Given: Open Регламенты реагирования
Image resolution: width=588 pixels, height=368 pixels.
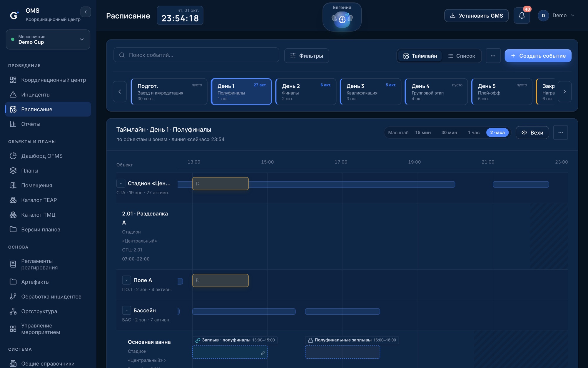Looking at the screenshot, I should 48,264.
